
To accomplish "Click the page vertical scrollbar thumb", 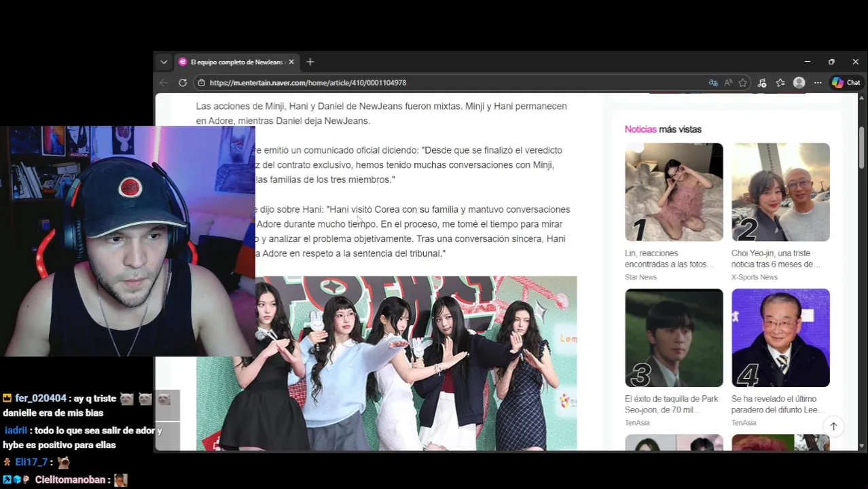I will (x=862, y=147).
